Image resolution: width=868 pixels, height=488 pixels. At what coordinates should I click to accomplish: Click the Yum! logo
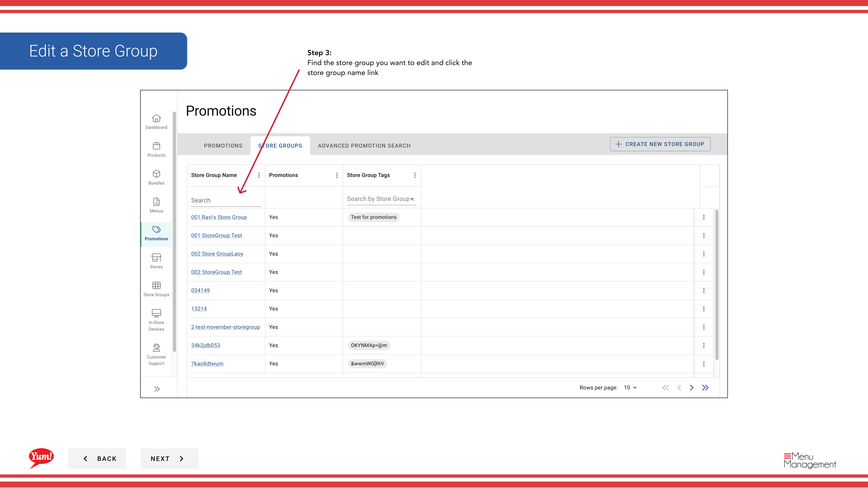click(x=42, y=458)
